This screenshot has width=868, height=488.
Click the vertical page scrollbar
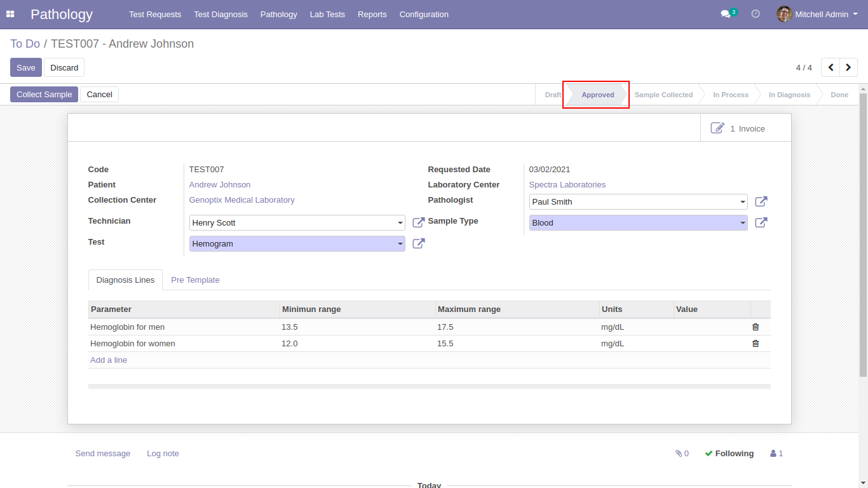click(863, 235)
